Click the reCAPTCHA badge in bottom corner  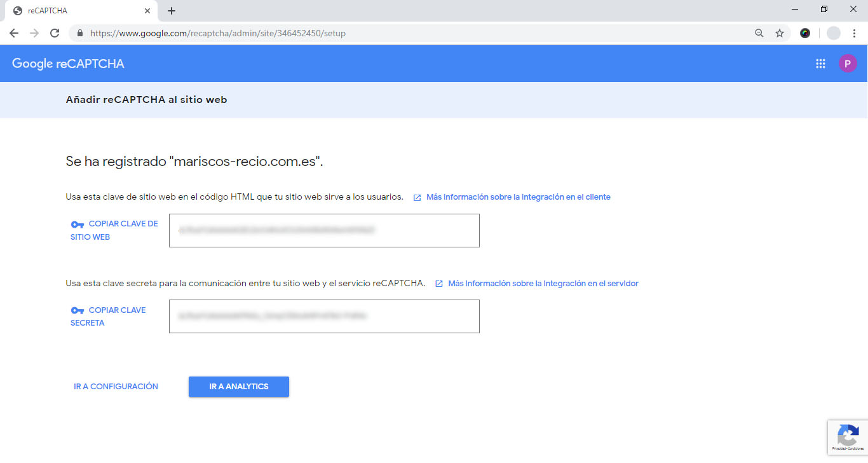click(x=848, y=438)
